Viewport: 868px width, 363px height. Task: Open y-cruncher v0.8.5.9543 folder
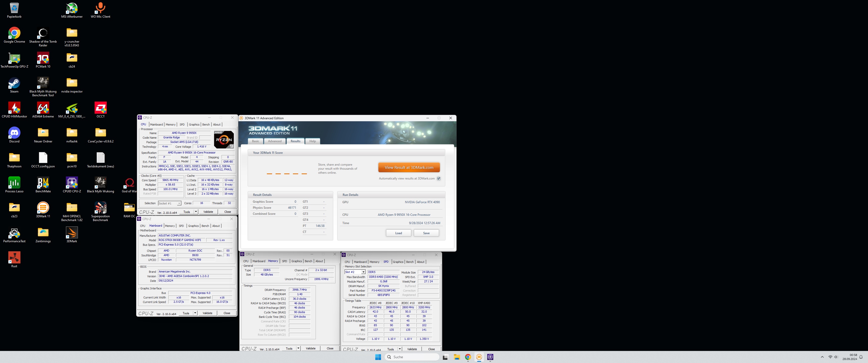click(72, 37)
